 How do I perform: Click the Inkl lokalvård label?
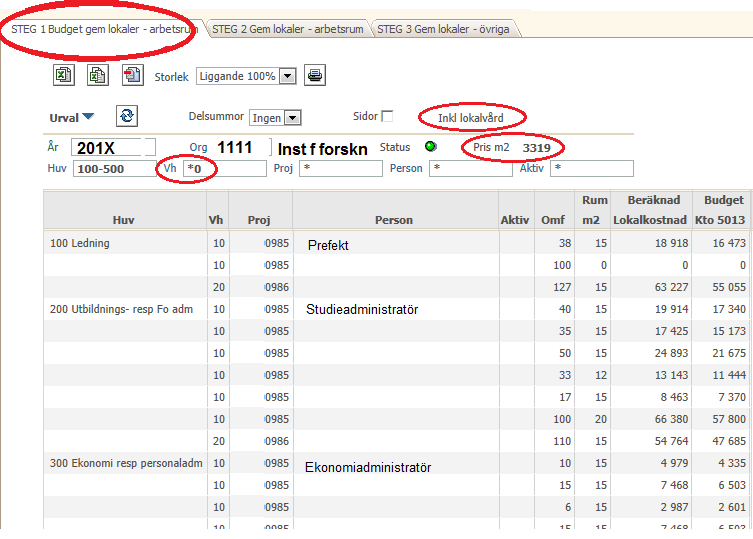pyautogui.click(x=471, y=118)
